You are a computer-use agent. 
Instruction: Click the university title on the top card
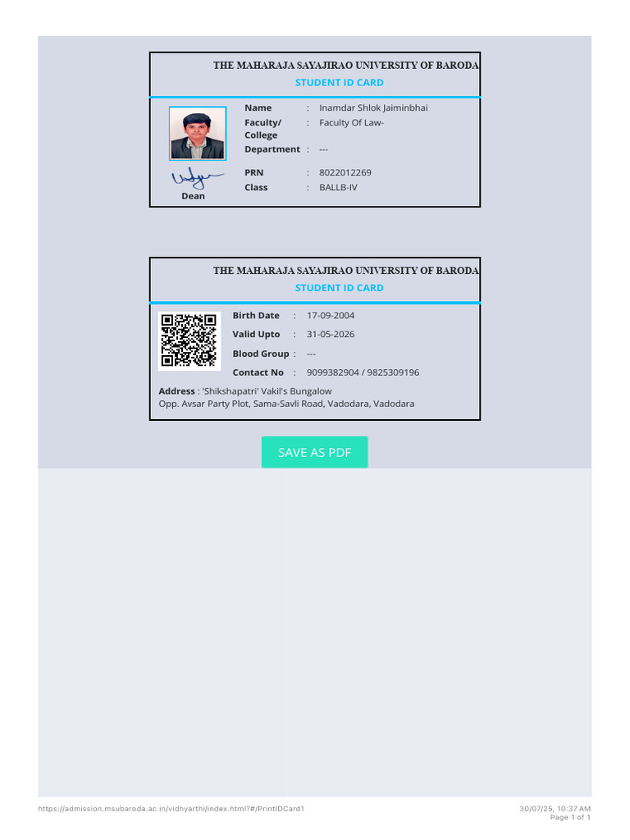pos(346,65)
